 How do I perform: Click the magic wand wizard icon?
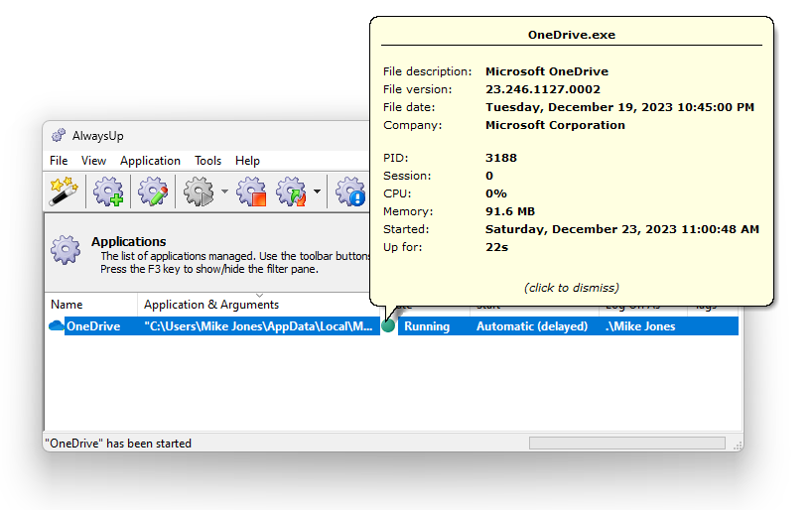(x=64, y=191)
